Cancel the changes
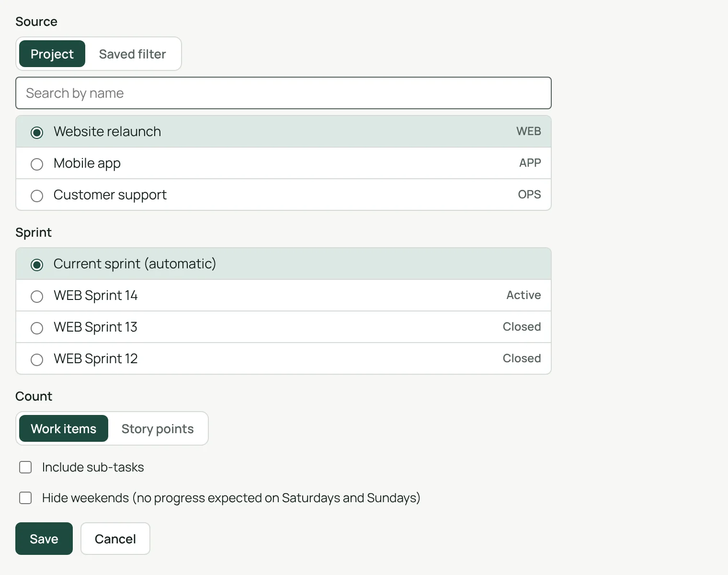Screen dimensions: 728x575 tap(115, 539)
